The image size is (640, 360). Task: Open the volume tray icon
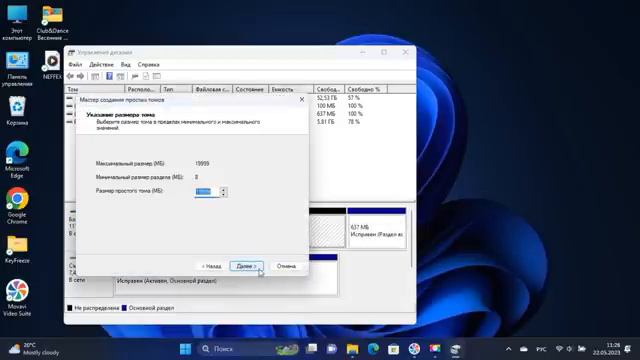(569, 349)
